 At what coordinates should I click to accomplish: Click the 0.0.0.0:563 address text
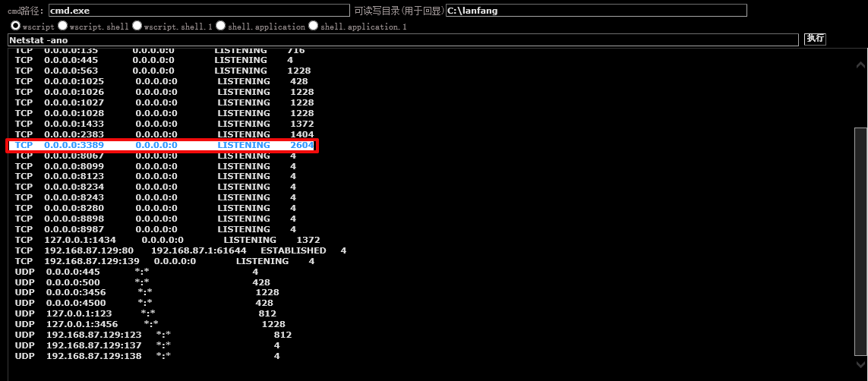point(71,71)
